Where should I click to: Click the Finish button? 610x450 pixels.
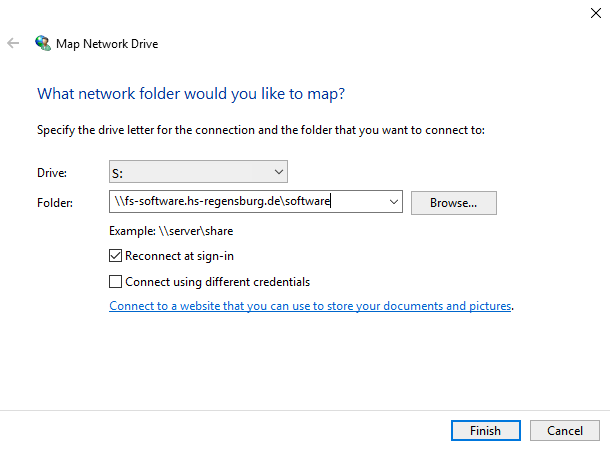pyautogui.click(x=485, y=431)
